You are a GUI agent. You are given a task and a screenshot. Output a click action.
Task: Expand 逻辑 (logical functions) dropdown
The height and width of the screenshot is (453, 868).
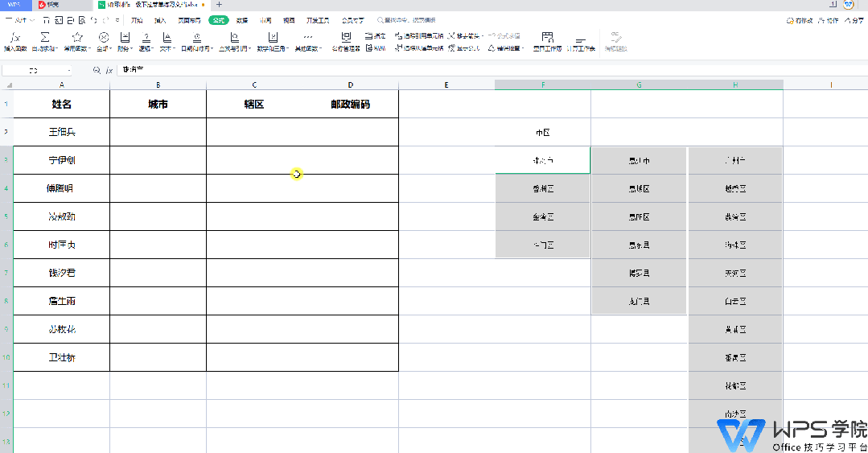[x=146, y=41]
